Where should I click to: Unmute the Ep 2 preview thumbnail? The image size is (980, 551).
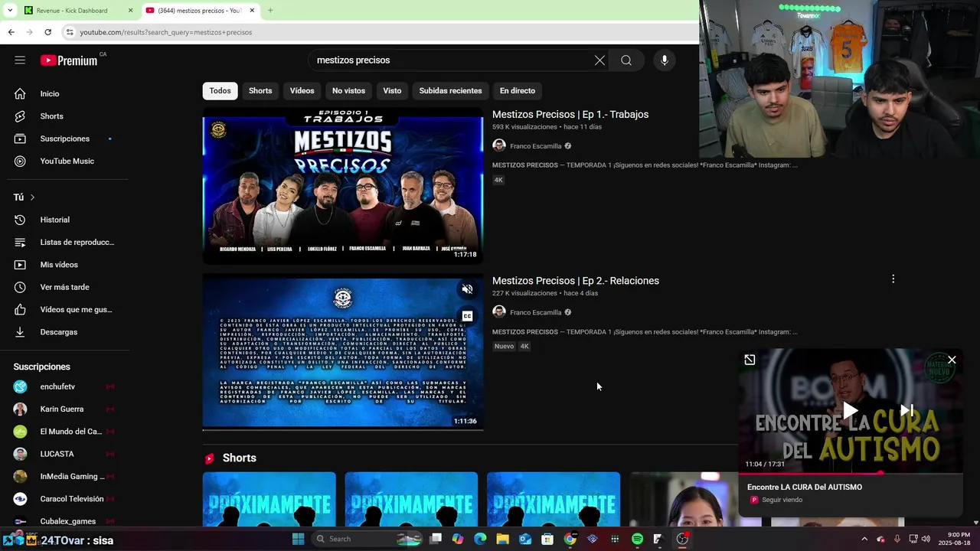[467, 289]
